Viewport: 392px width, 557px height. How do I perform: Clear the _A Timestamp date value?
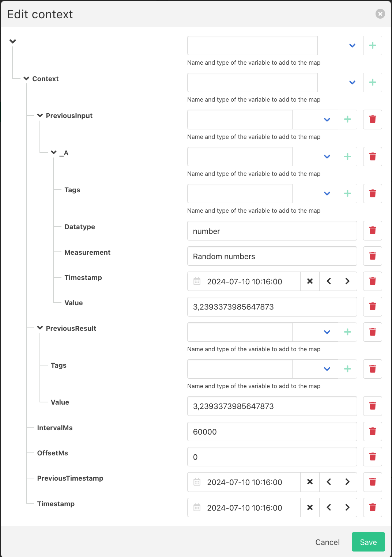point(310,281)
